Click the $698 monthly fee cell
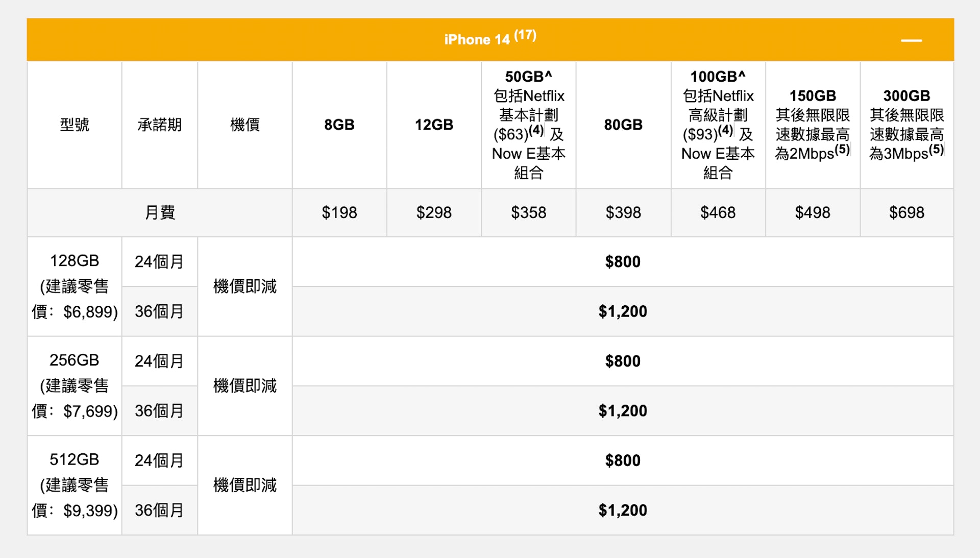 coord(906,212)
